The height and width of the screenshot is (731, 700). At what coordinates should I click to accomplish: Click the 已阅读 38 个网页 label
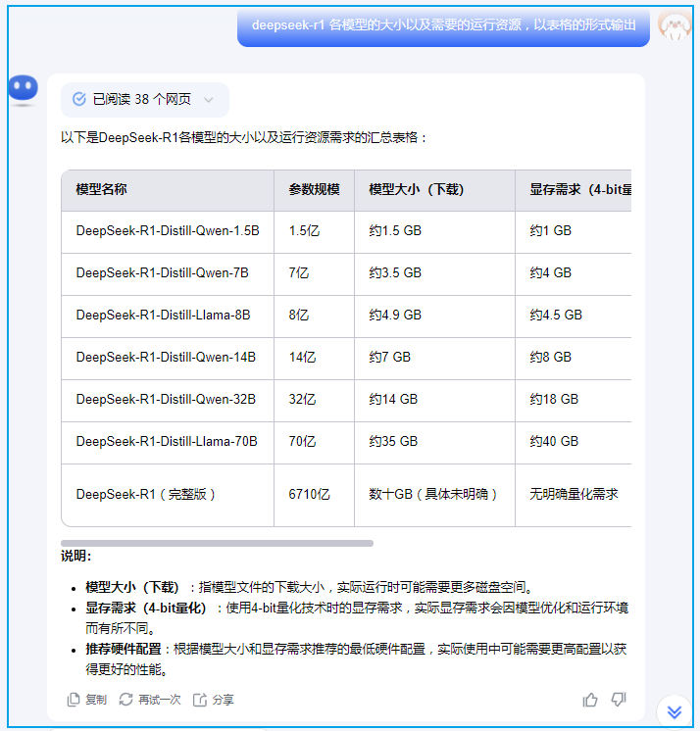142,99
